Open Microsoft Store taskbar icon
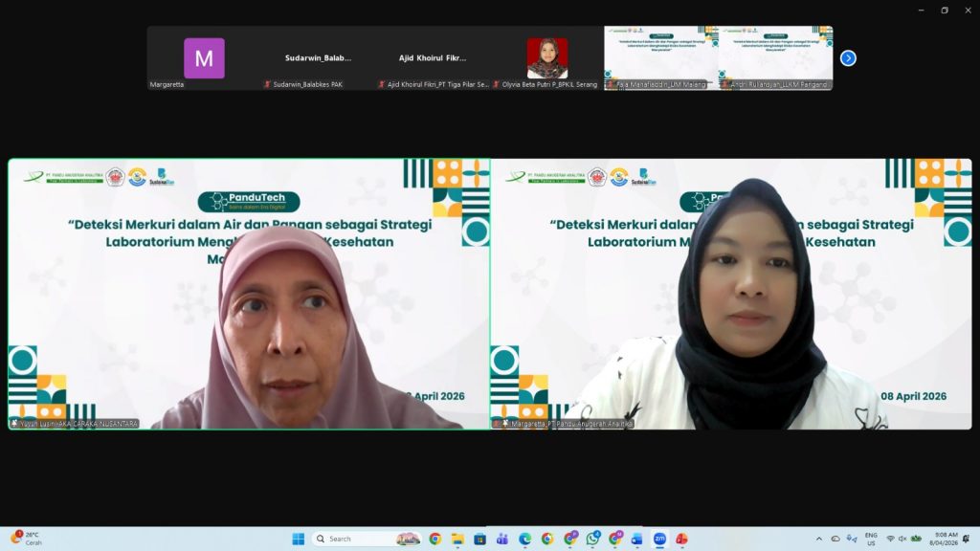The width and height of the screenshot is (980, 551). pyautogui.click(x=479, y=539)
